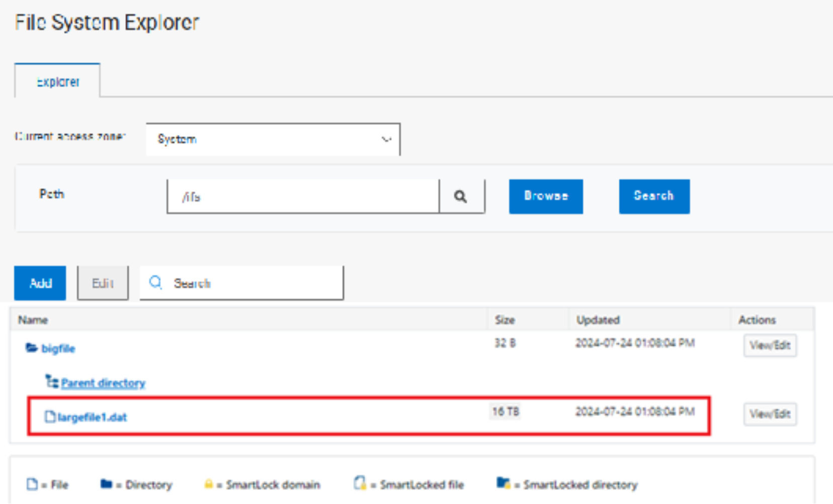833x504 pixels.
Task: Click the blue Search button
Action: tap(654, 196)
